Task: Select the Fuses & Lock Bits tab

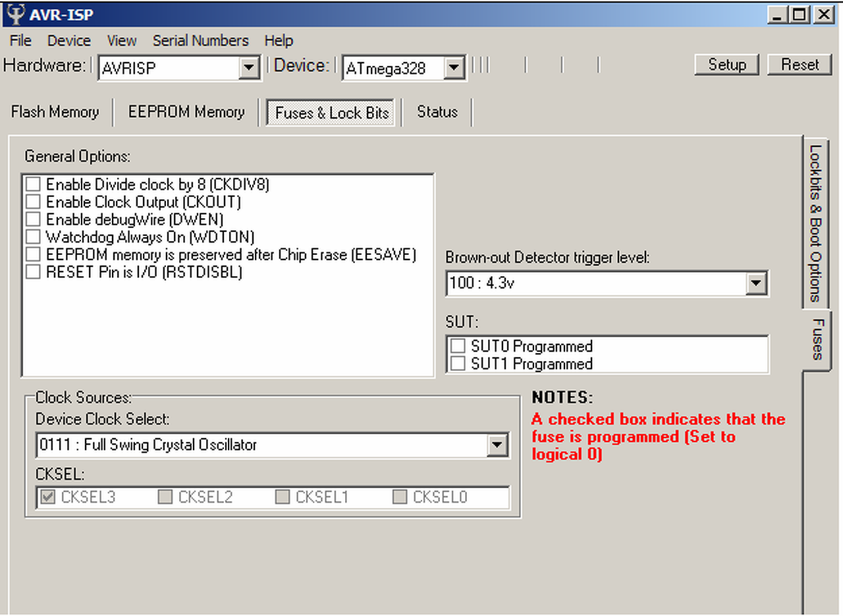Action: point(332,113)
